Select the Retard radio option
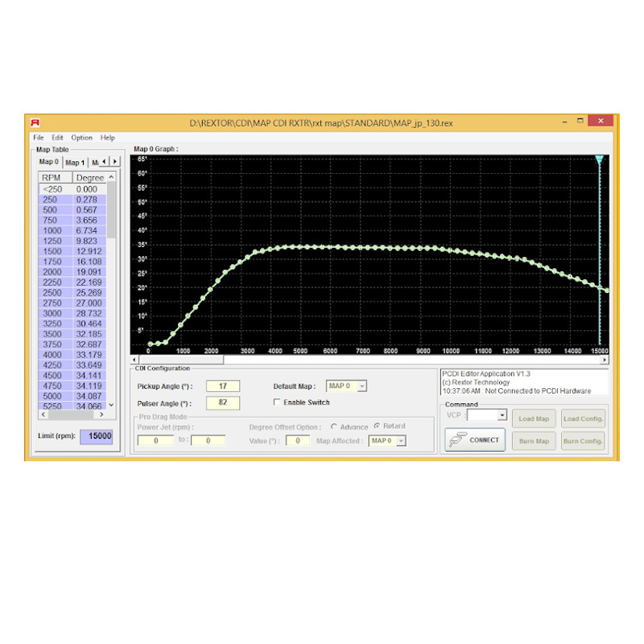Image resolution: width=644 pixels, height=644 pixels. pyautogui.click(x=377, y=427)
